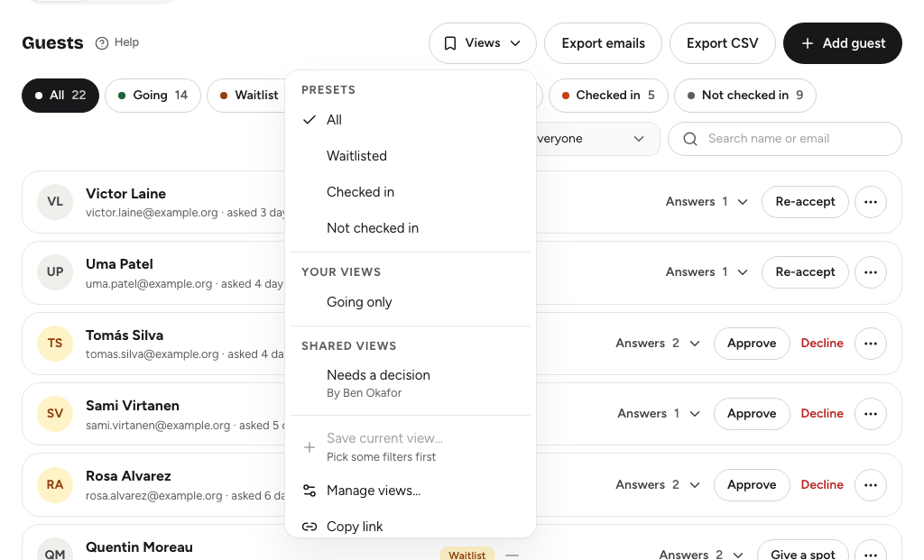Give a spot to Quentin Moreau
924x560 pixels.
[x=802, y=551]
